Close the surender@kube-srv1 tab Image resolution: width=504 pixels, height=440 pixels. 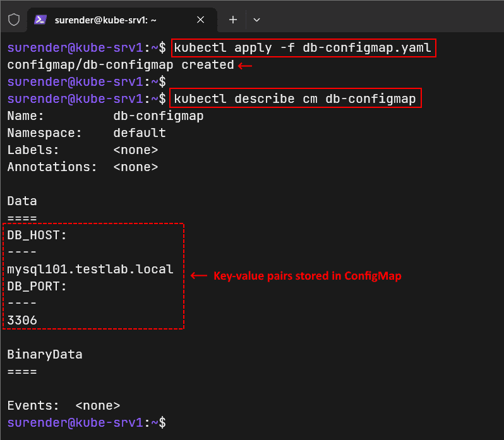pos(201,20)
